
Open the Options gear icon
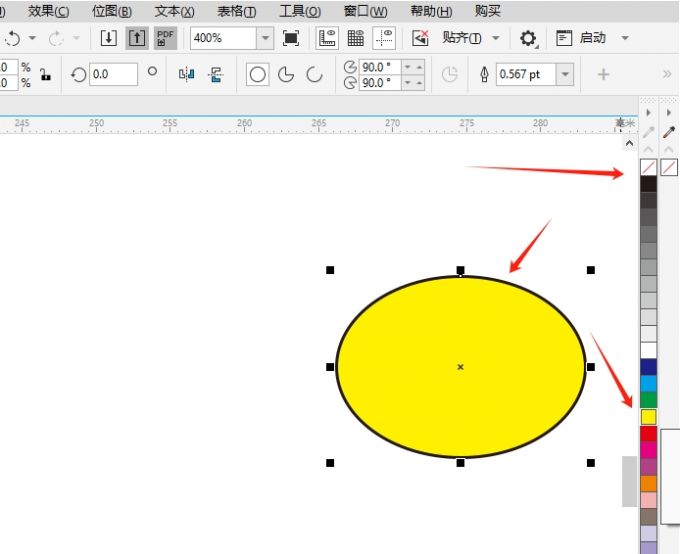528,38
